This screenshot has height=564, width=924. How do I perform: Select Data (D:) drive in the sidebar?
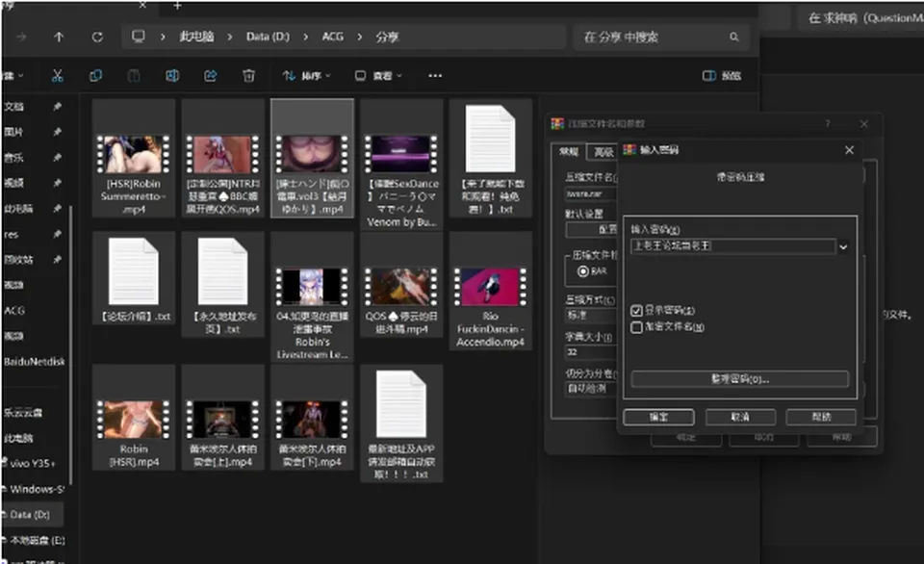[x=30, y=515]
